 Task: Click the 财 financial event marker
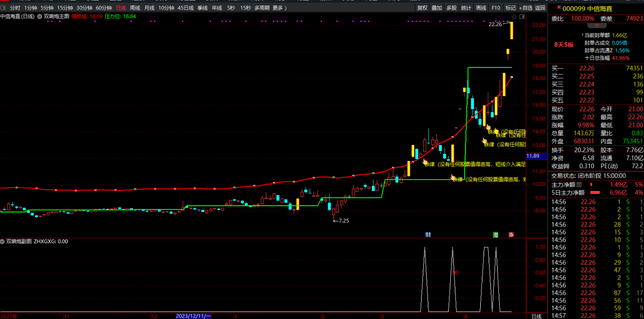(x=428, y=235)
